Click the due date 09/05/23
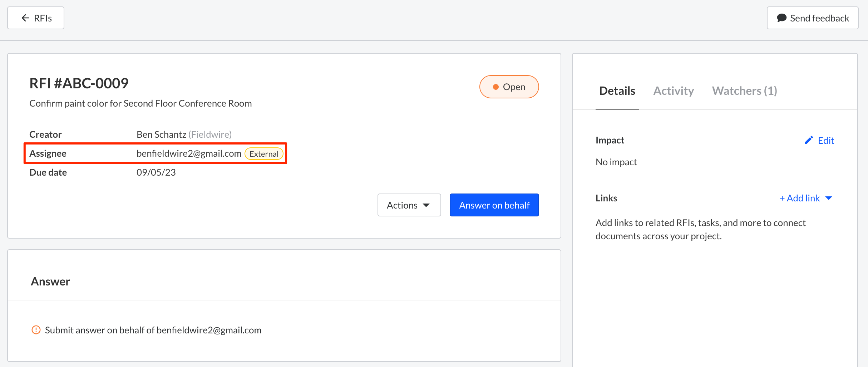The width and height of the screenshot is (868, 367). (x=156, y=172)
